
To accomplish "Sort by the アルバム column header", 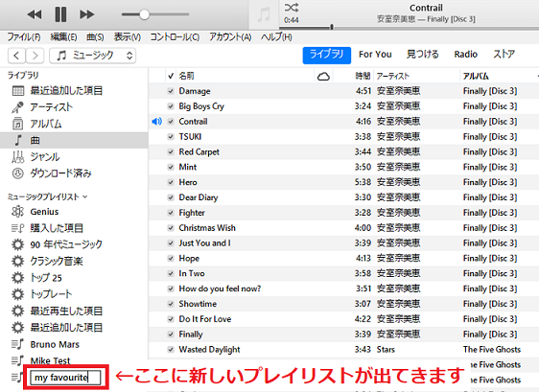I will tap(476, 76).
